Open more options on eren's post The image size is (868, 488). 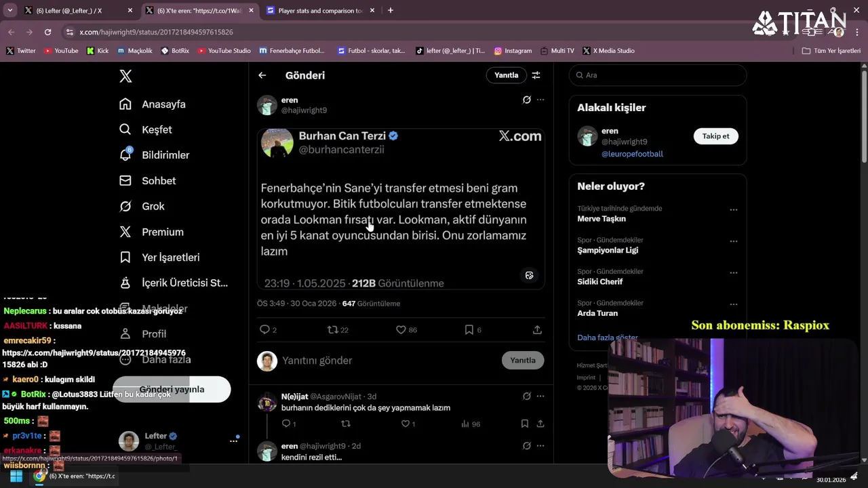[x=540, y=100]
